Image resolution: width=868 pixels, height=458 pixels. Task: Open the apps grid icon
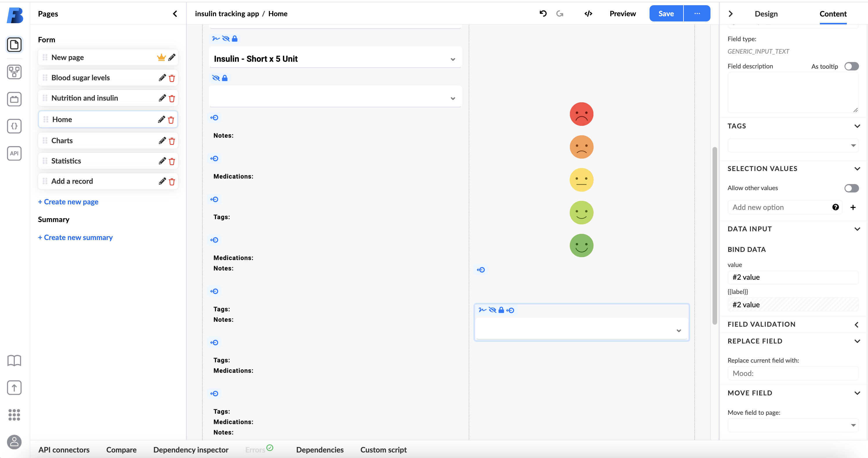[14, 415]
